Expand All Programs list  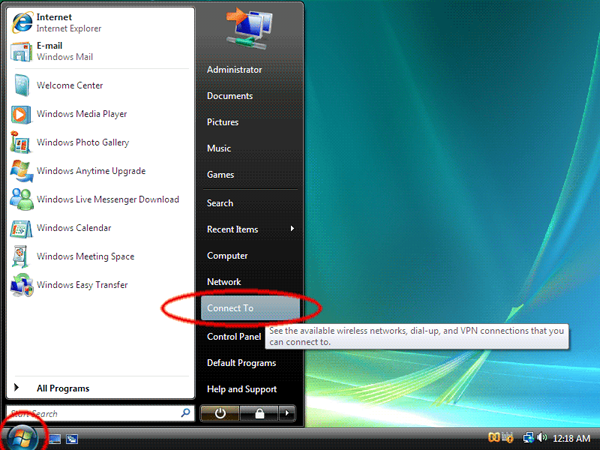point(62,388)
